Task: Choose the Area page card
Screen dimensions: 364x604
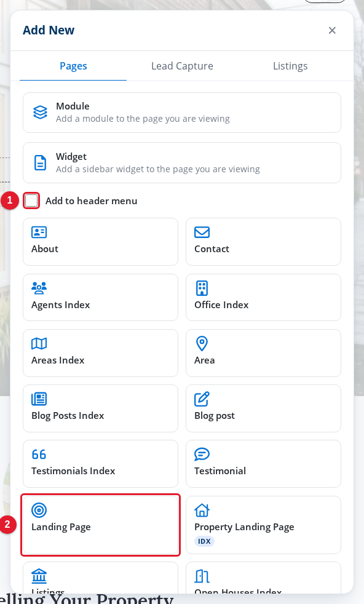Action: click(x=263, y=353)
